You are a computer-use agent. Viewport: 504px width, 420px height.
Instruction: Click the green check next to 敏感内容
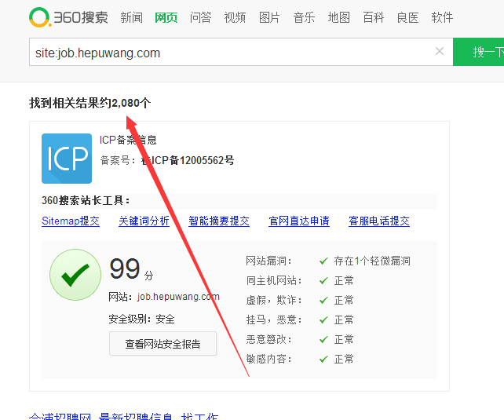pos(323,359)
